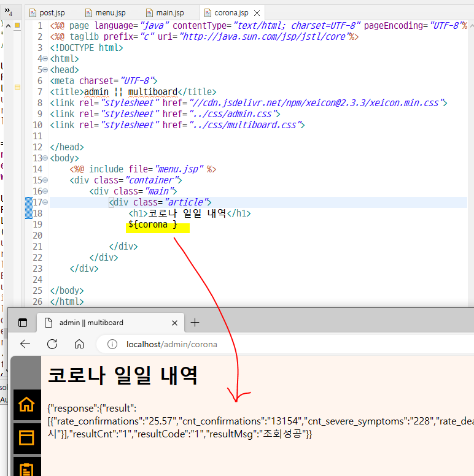Click the up arrow in the left panel
474x476 pixels.
[x=9, y=26]
